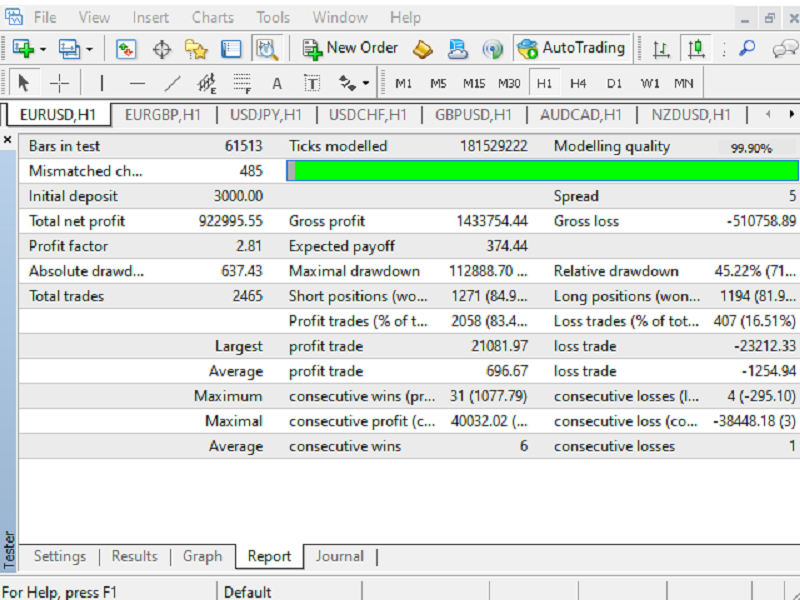Select the text label T tool
800x600 pixels.
312,83
